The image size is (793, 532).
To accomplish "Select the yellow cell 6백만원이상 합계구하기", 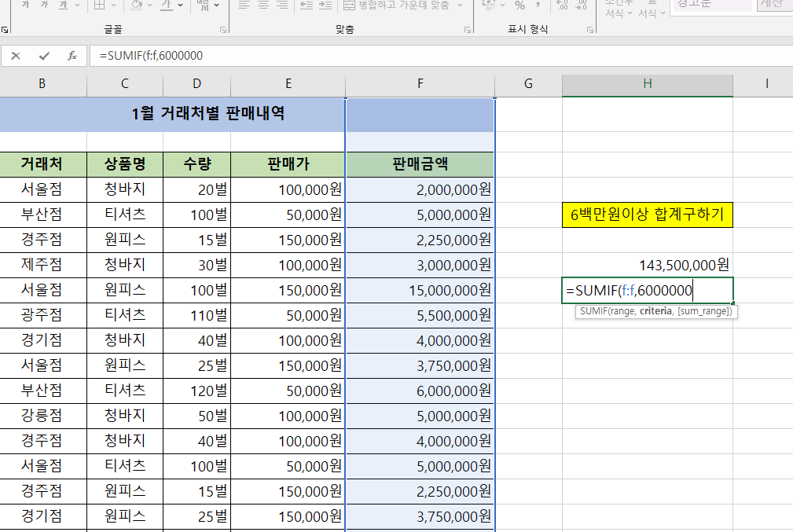I will coord(648,215).
